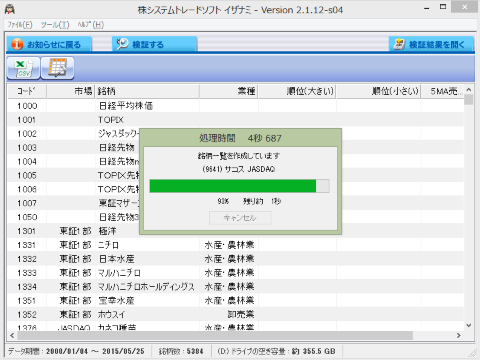This screenshot has width=480, height=360.
Task: Click お知らせに戻る button
Action: point(49,44)
